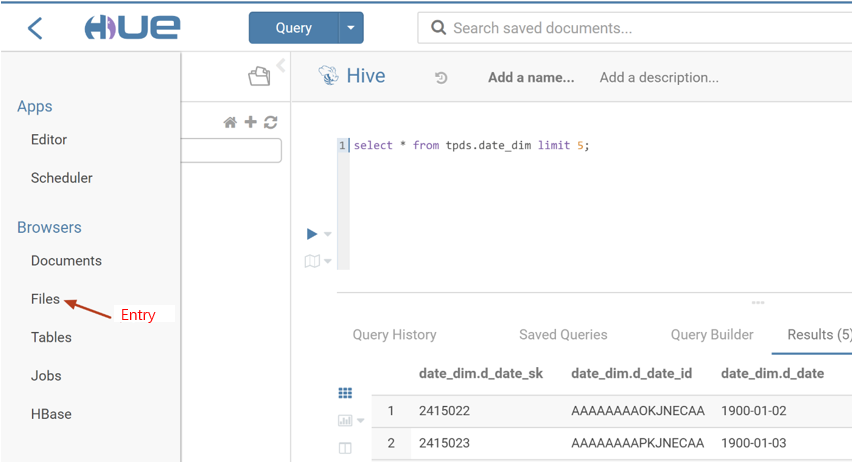
Task: Open the results chart type dropdown
Action: pyautogui.click(x=360, y=421)
